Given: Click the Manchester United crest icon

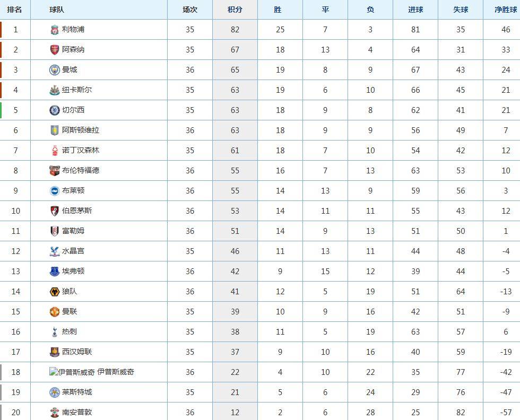Looking at the screenshot, I should [54, 312].
